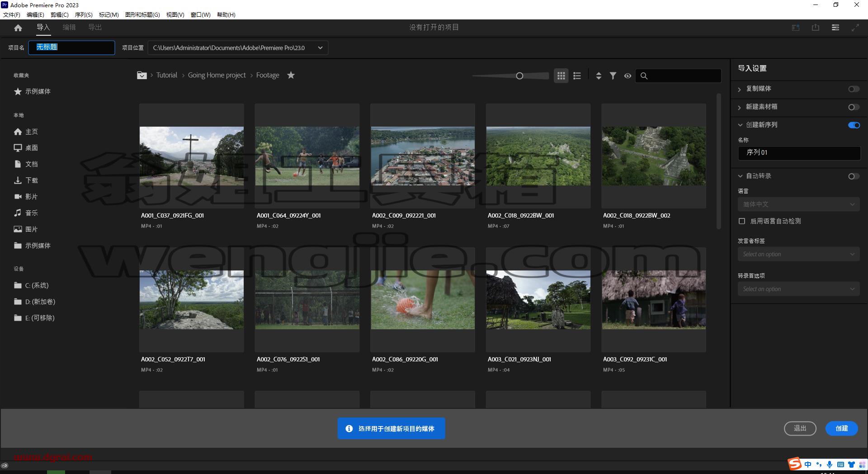Expand 新建素材箱 section
This screenshot has height=474, width=868.
(x=740, y=107)
